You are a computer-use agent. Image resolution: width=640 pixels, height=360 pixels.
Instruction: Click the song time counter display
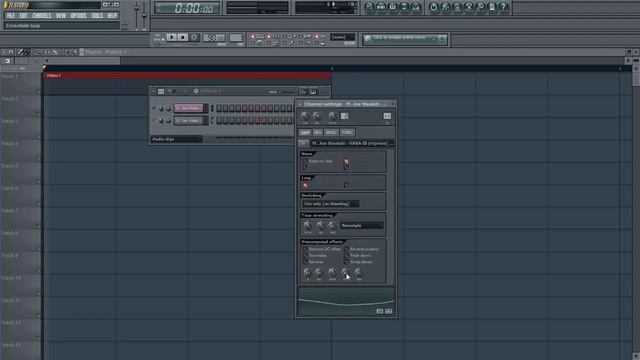tap(188, 8)
